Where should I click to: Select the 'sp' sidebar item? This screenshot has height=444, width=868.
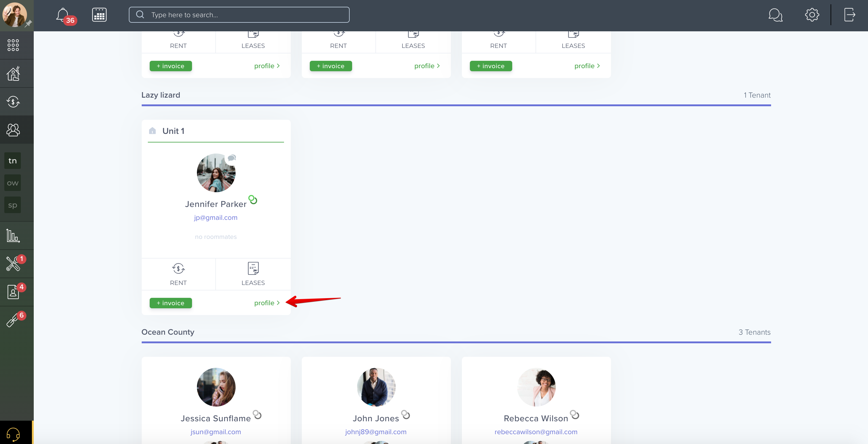tap(13, 205)
